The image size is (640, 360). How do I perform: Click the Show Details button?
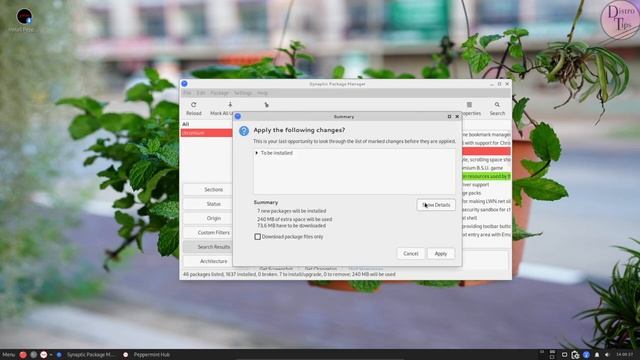[436, 205]
